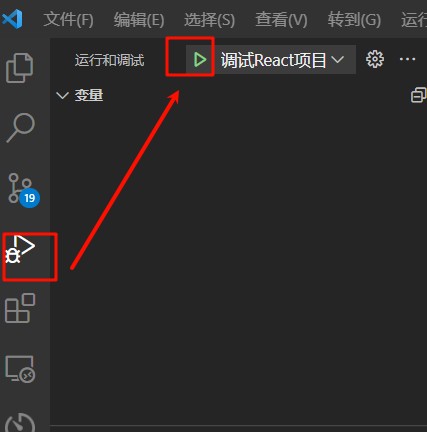
Task: Open the Extensions view
Action: (20, 308)
